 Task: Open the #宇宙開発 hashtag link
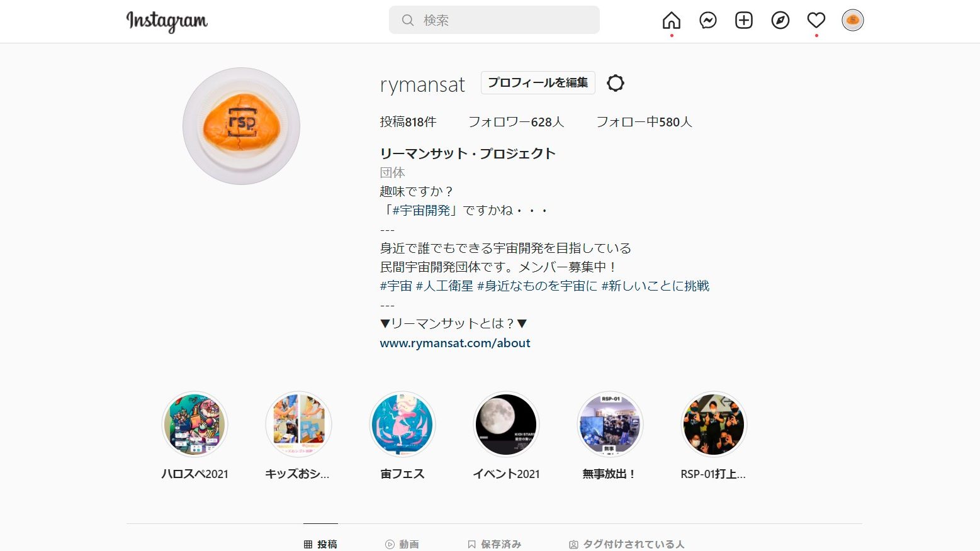pos(421,210)
